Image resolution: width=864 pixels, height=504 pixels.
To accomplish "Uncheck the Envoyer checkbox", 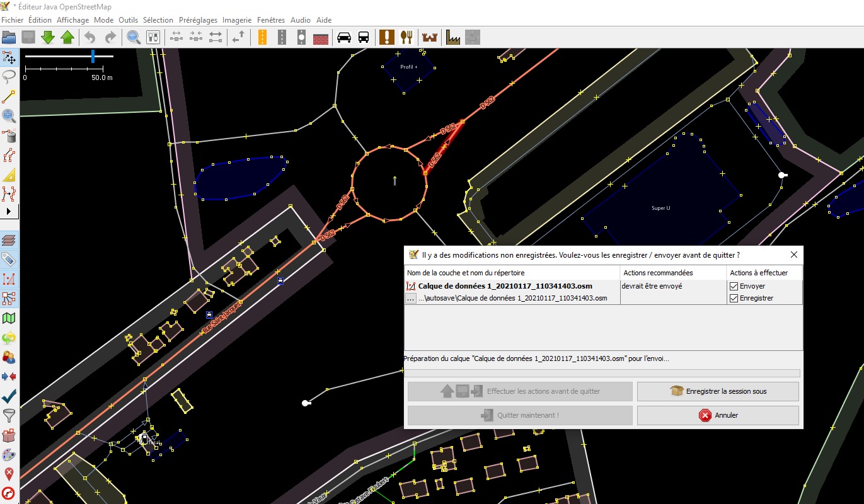I will [734, 286].
